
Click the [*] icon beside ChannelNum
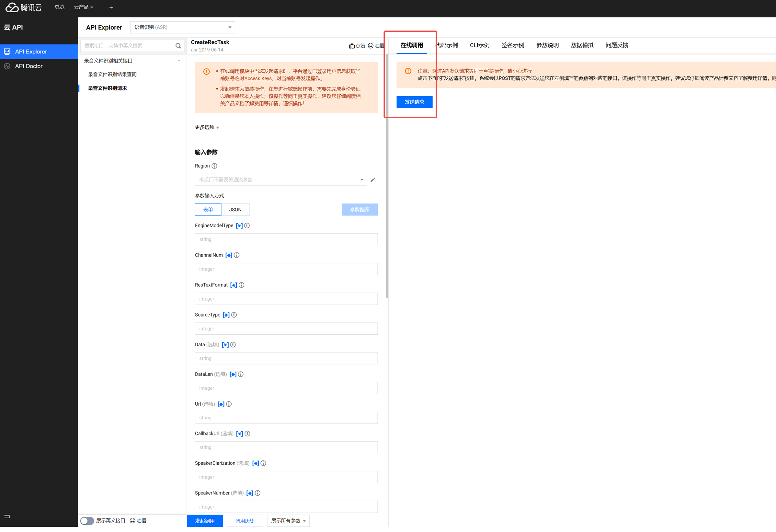coord(229,255)
